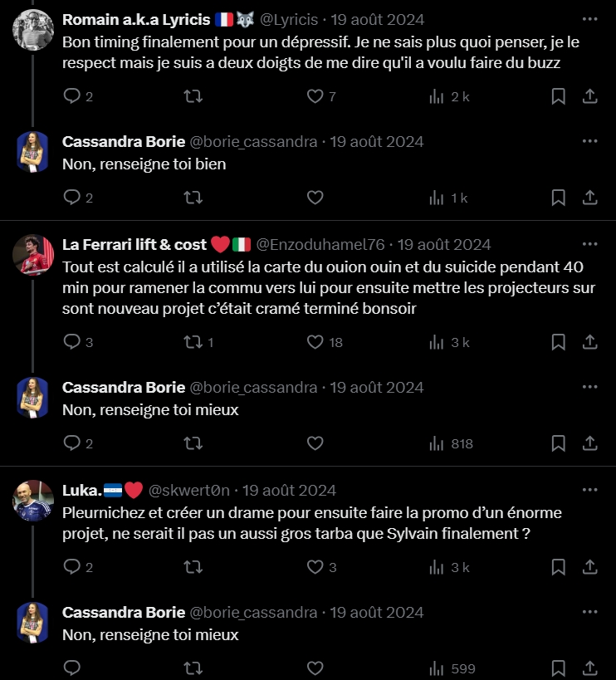View analytics showing 818 views
Viewport: 616px width, 680px height.
(451, 443)
